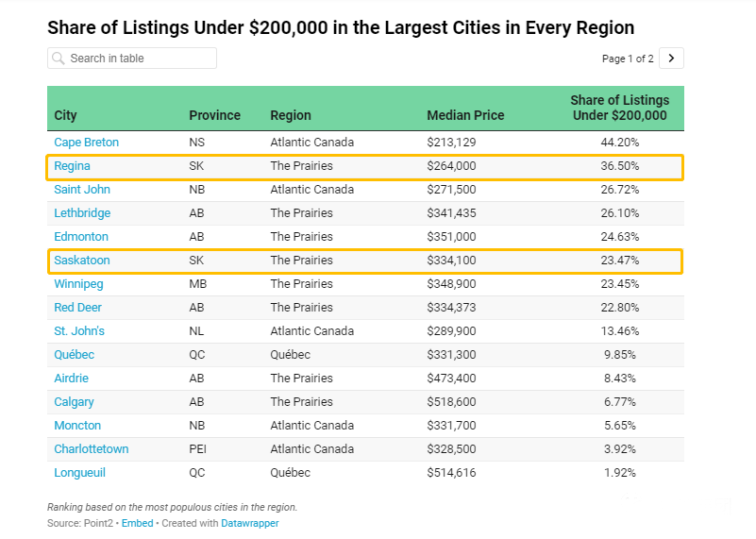
Task: Open the Lethbridge city link
Action: (x=82, y=213)
